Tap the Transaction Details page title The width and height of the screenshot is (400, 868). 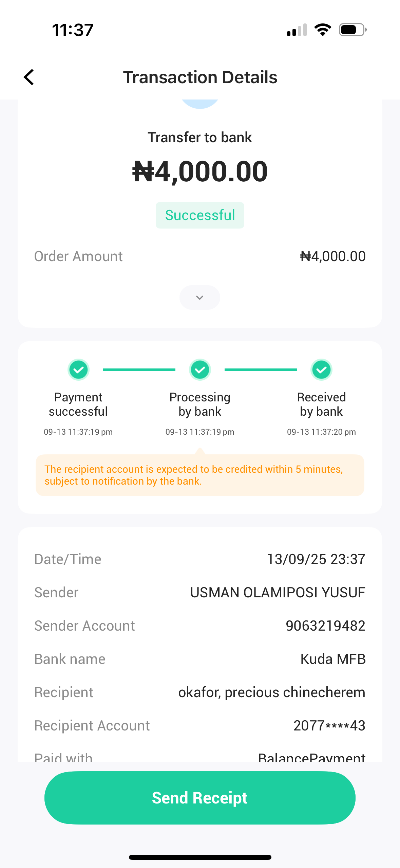tap(200, 77)
